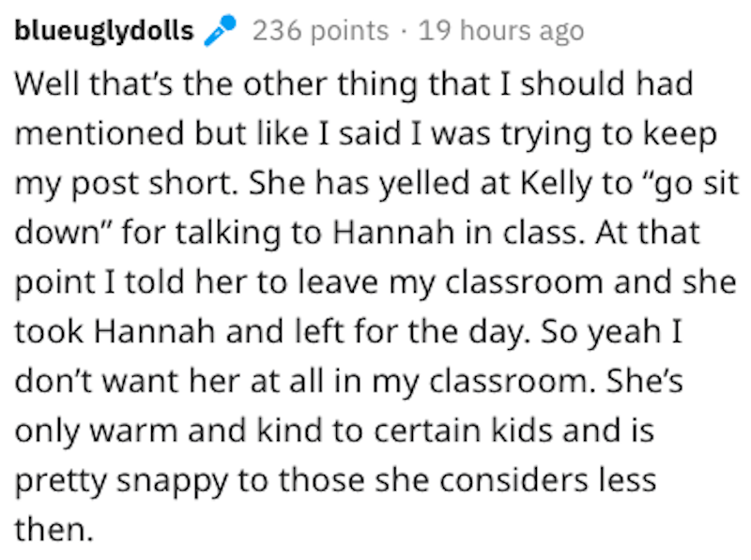Click the word mentioned in the comment
Viewport: 751px width, 560px height.
coord(100,133)
